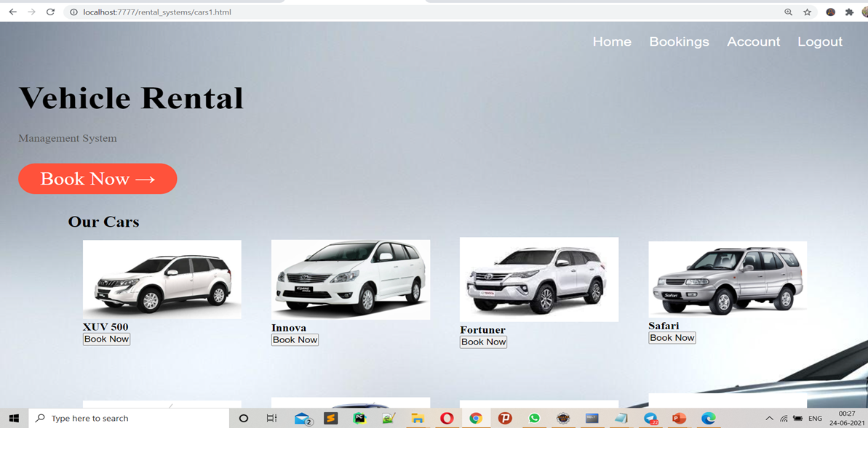
Task: Open WhatsApp from the taskbar
Action: click(534, 418)
